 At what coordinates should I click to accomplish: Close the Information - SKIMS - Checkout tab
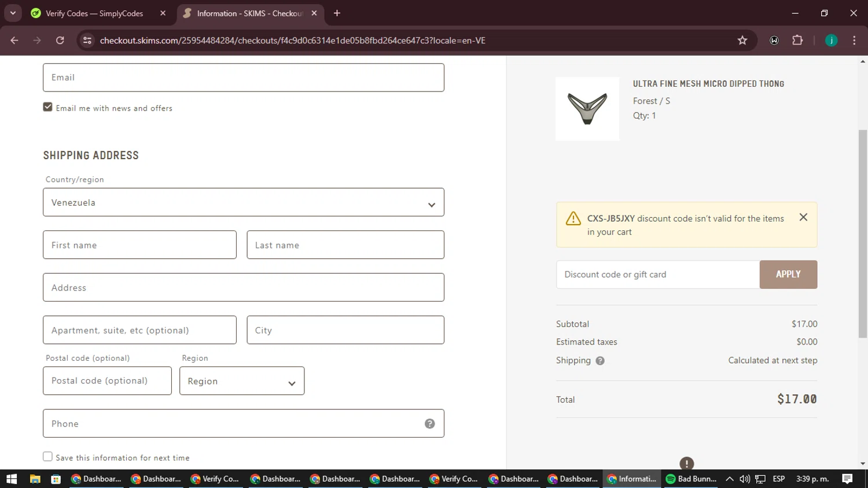coord(314,13)
